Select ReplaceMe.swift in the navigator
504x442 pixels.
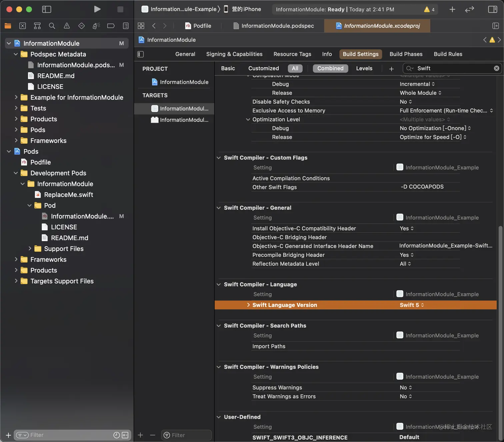(68, 195)
